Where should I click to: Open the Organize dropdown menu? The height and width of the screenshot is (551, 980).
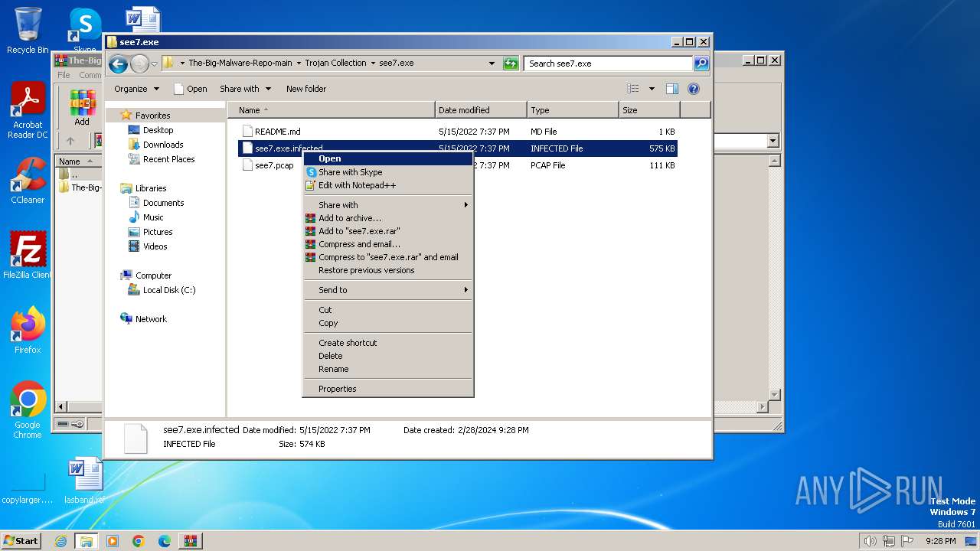(136, 89)
